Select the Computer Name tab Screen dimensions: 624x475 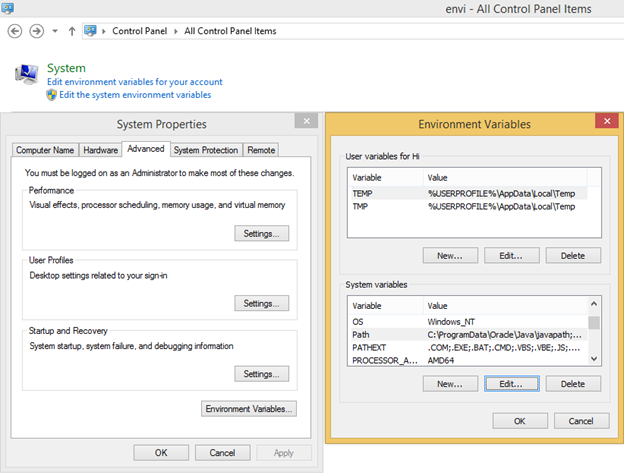click(x=45, y=150)
